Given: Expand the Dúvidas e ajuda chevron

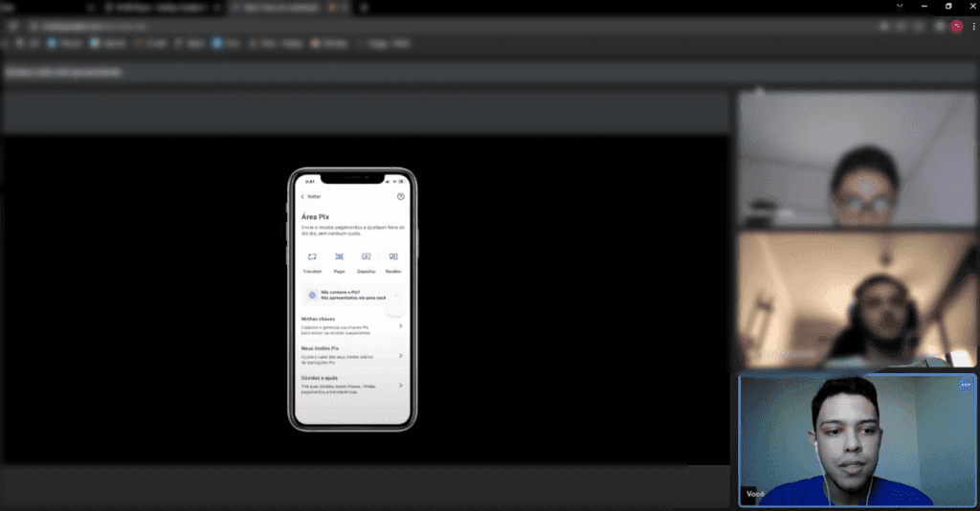Looking at the screenshot, I should click(x=401, y=385).
